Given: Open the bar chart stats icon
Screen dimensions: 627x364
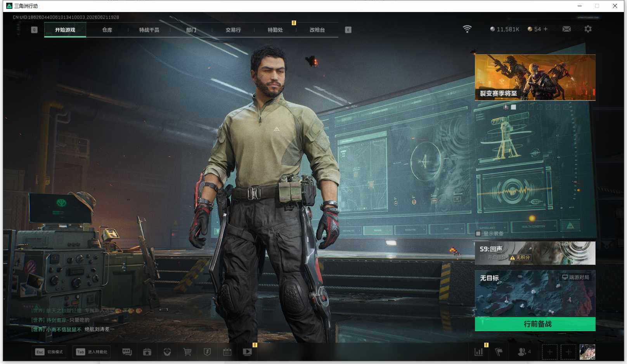Looking at the screenshot, I should (x=479, y=352).
